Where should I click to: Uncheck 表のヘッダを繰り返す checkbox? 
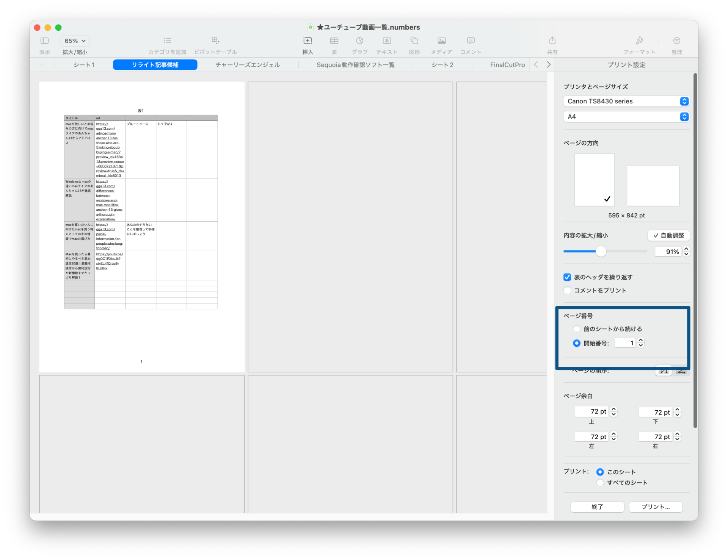pyautogui.click(x=567, y=277)
